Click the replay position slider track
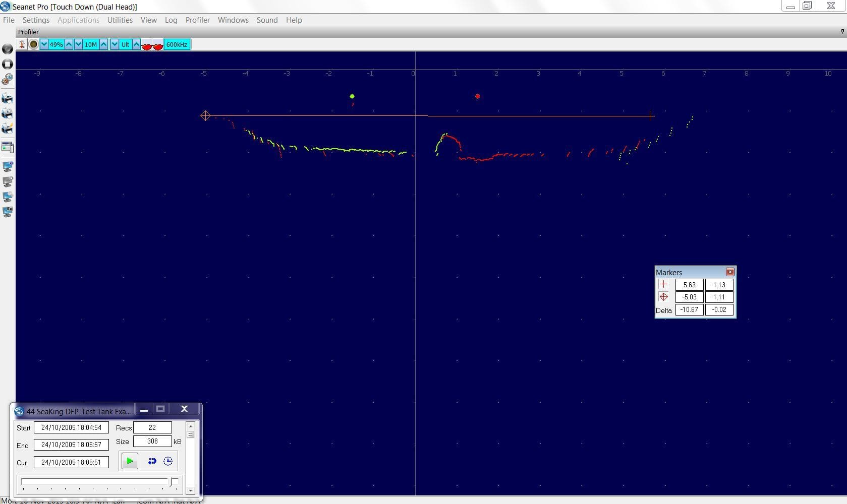 point(96,483)
